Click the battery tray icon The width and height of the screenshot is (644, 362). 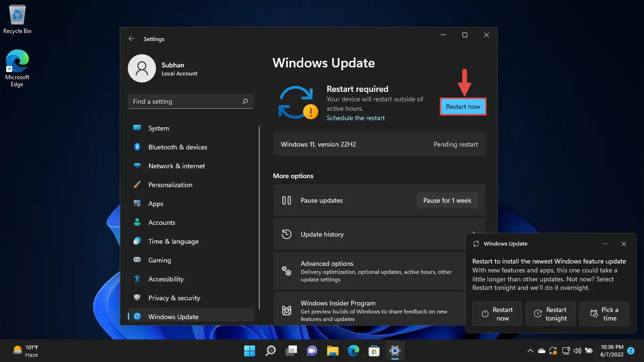(589, 351)
